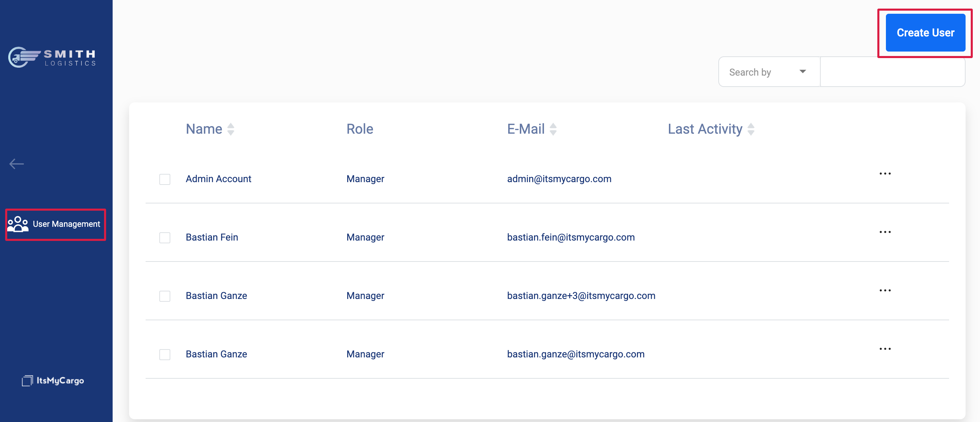
Task: Tick checkbox for bastian.ganze+3@itsmycargo.com row
Action: click(165, 296)
